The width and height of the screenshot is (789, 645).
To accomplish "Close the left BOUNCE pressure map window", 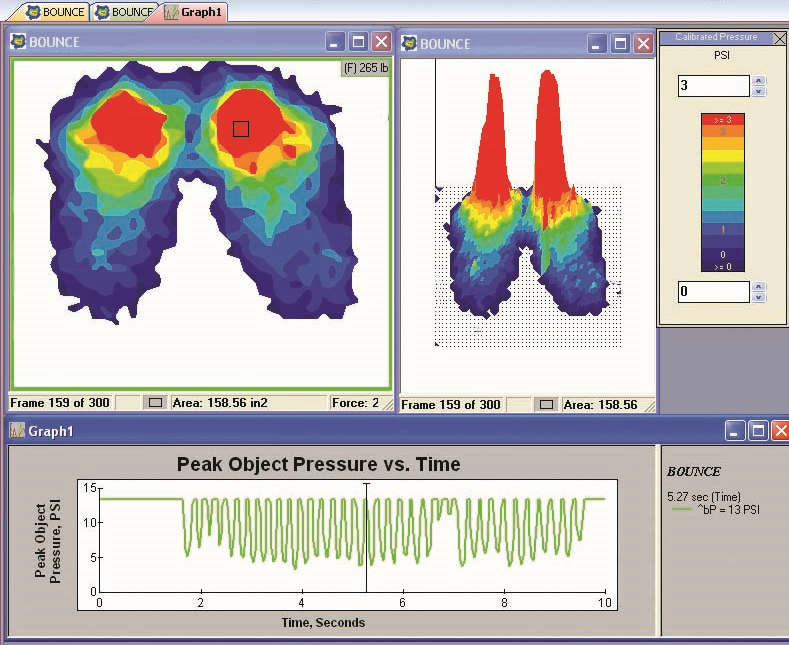I will click(381, 42).
